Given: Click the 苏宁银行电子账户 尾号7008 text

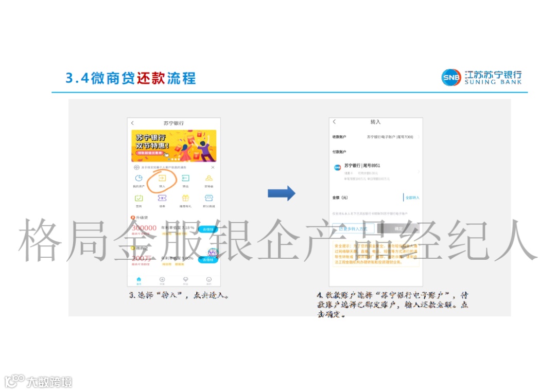Looking at the screenshot, I should [x=390, y=137].
